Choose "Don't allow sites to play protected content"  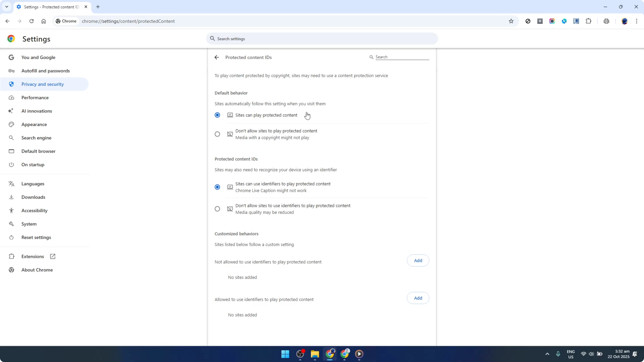[217, 134]
